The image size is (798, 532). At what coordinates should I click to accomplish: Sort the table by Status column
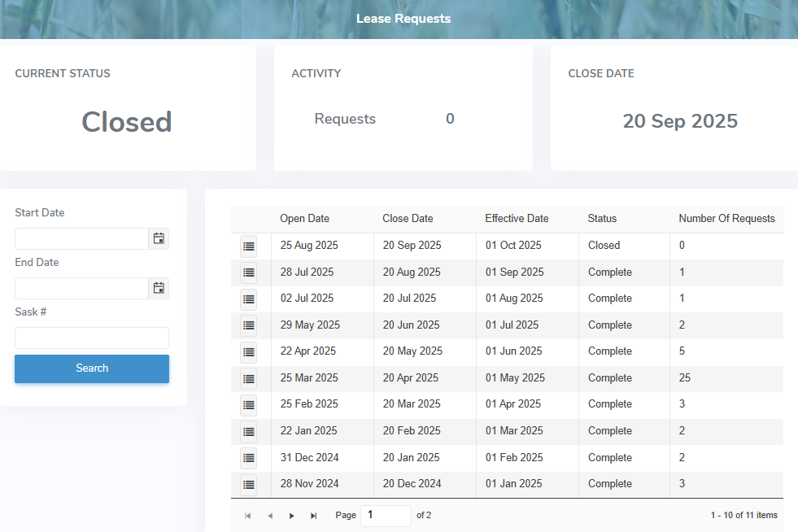tap(602, 218)
